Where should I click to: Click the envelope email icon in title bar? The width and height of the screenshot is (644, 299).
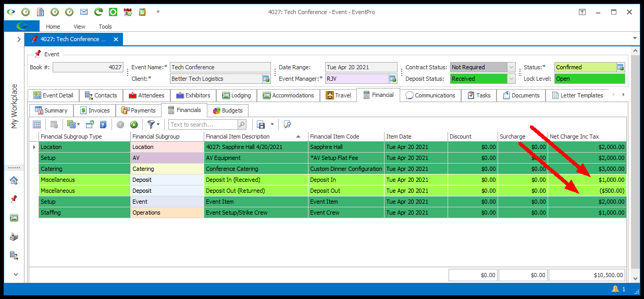(x=83, y=11)
